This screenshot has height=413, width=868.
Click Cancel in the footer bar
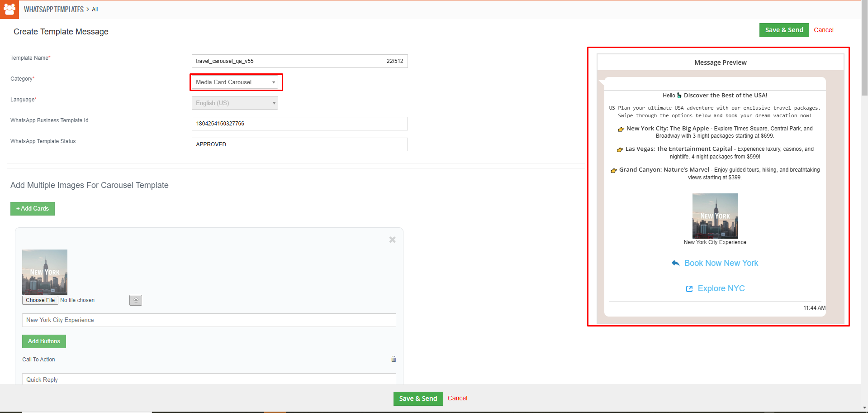click(457, 399)
